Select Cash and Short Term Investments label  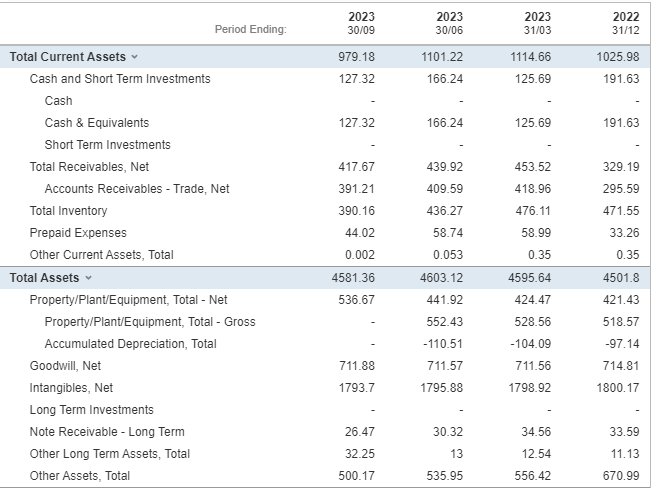[120, 79]
